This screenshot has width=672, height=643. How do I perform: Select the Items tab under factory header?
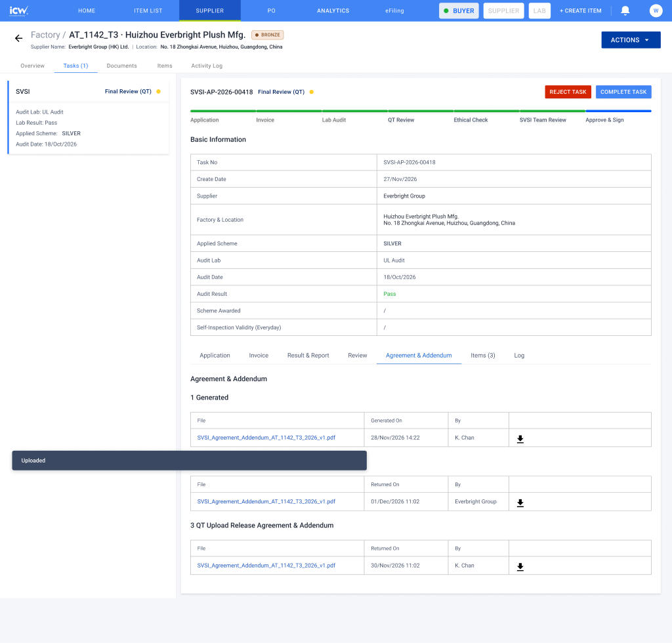(x=165, y=66)
